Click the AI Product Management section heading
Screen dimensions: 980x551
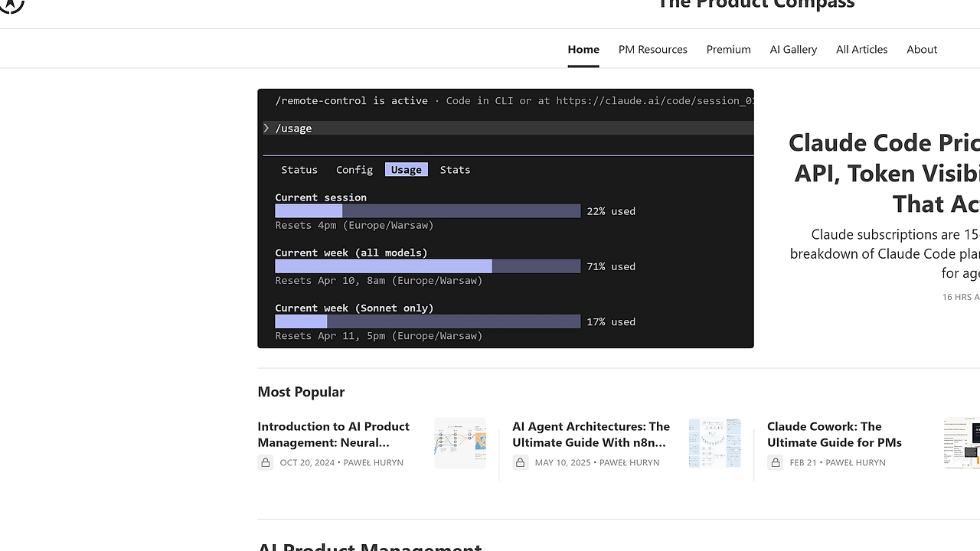click(370, 546)
